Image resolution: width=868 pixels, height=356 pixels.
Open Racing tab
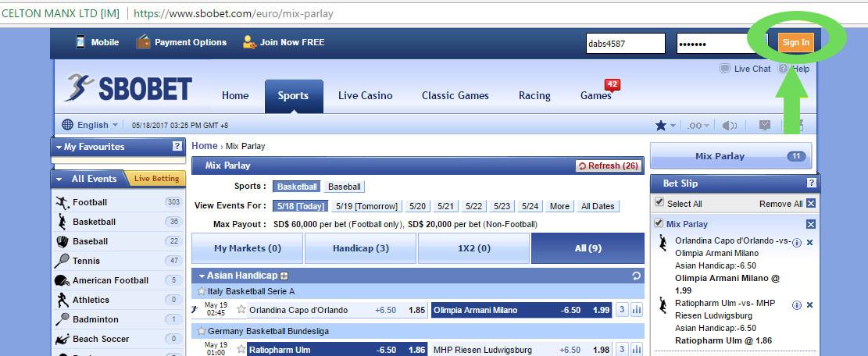[x=534, y=95]
